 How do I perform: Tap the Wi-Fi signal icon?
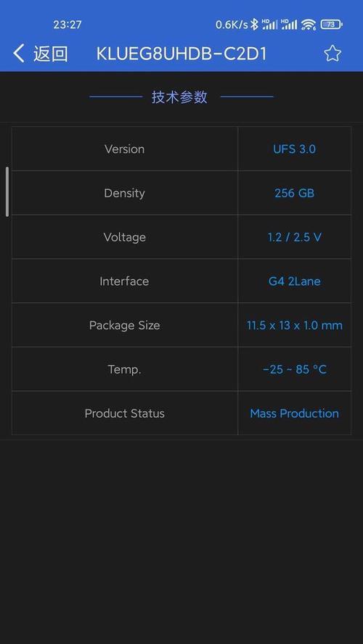pyautogui.click(x=309, y=25)
